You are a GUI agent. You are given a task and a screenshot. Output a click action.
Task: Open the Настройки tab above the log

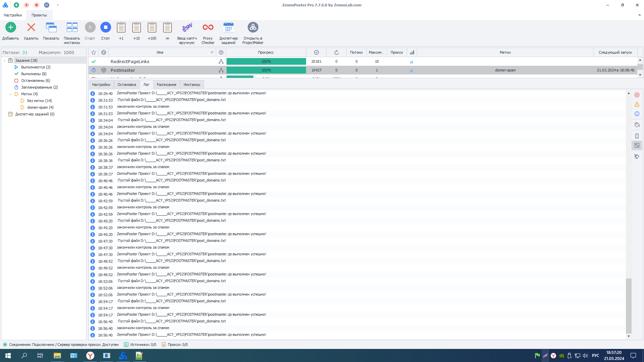[x=101, y=85]
